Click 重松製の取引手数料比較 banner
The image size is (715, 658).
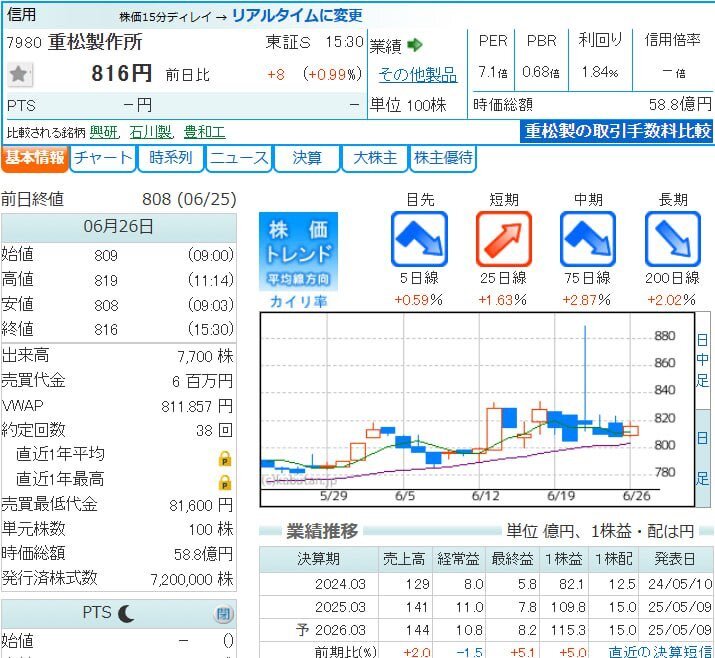coord(617,131)
